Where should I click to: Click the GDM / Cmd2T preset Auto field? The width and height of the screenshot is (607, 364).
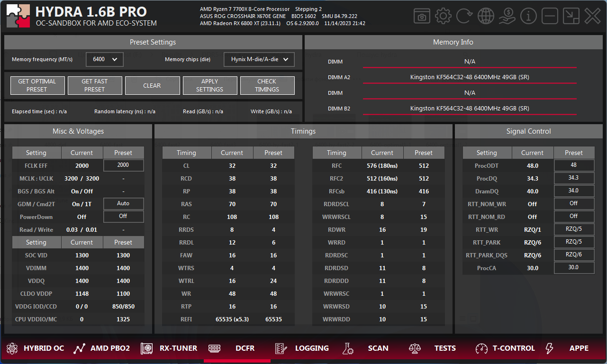click(x=123, y=204)
